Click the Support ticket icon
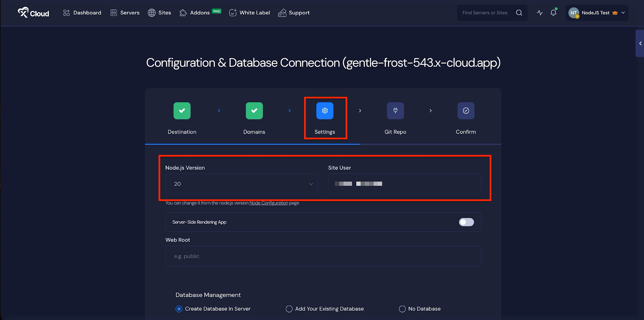Image resolution: width=644 pixels, height=320 pixels. (282, 13)
